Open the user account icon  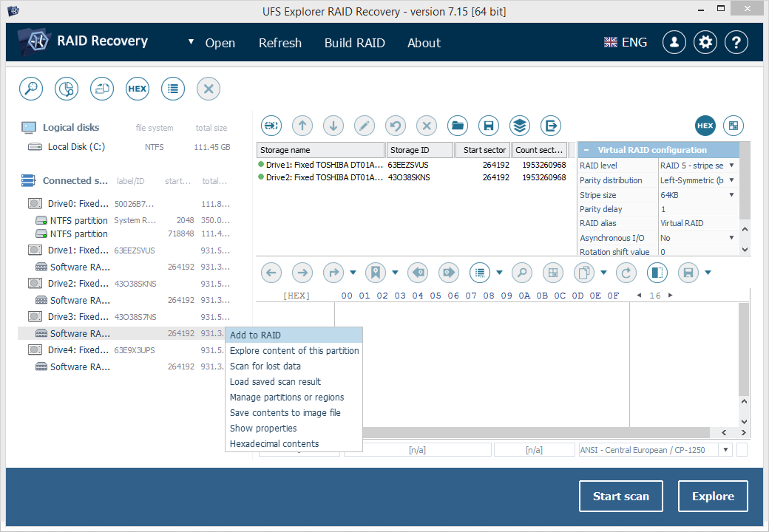point(674,43)
